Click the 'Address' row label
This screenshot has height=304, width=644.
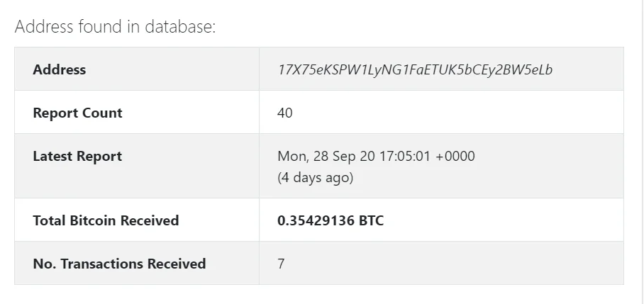coord(59,69)
